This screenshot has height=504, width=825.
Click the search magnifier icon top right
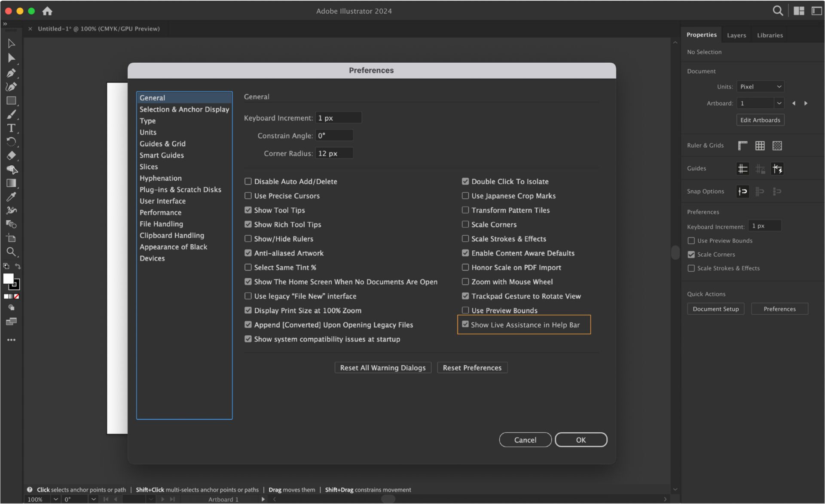coord(777,11)
